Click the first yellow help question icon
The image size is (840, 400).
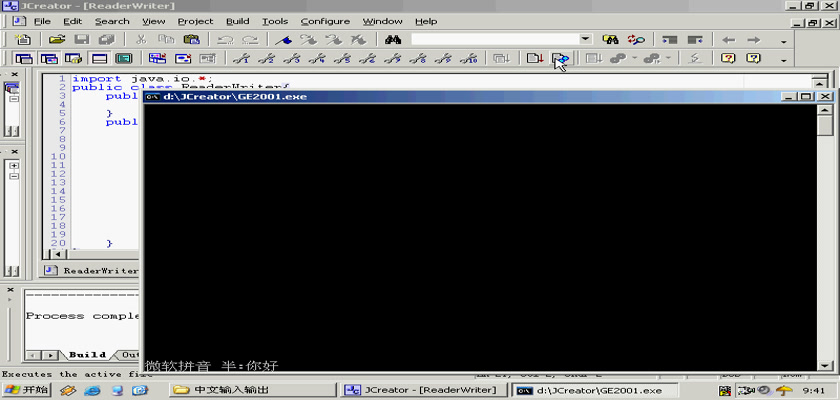pyautogui.click(x=728, y=58)
